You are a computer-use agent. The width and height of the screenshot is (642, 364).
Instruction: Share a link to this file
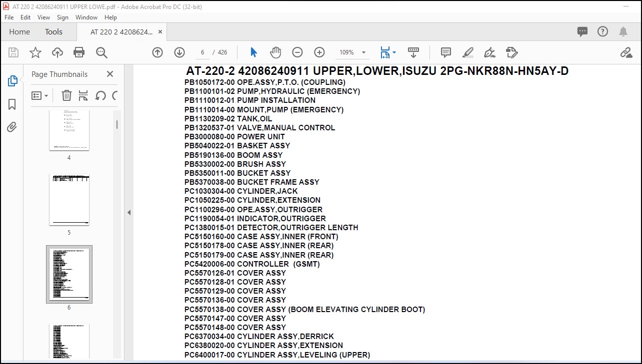coord(626,52)
